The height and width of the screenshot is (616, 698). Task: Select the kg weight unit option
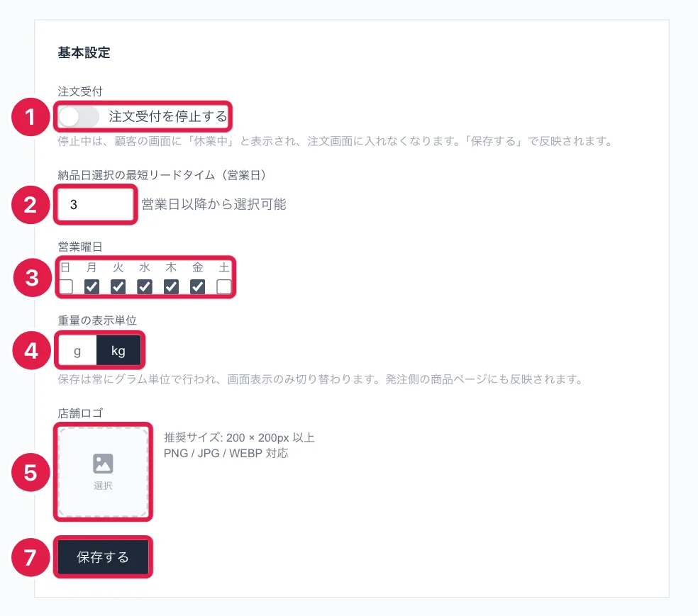[118, 350]
